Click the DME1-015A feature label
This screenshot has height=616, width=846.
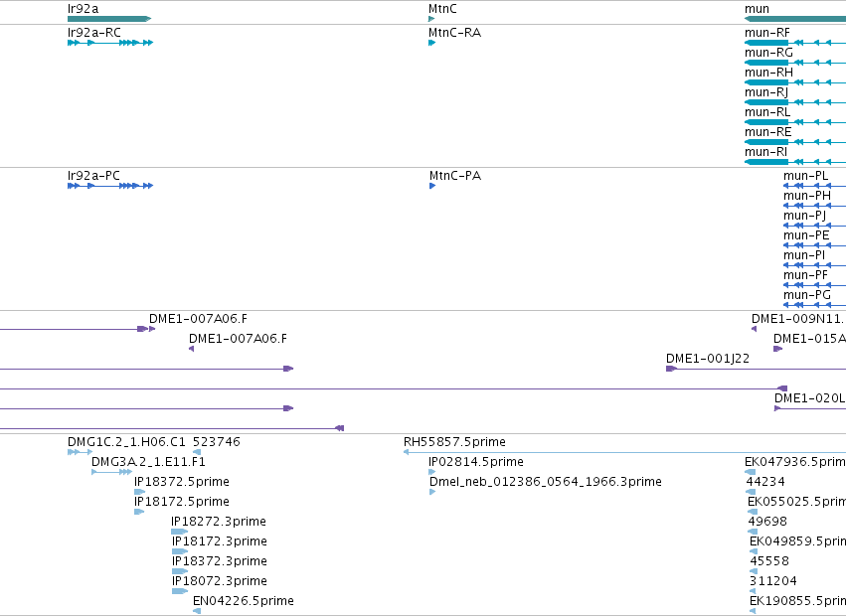pos(809,339)
